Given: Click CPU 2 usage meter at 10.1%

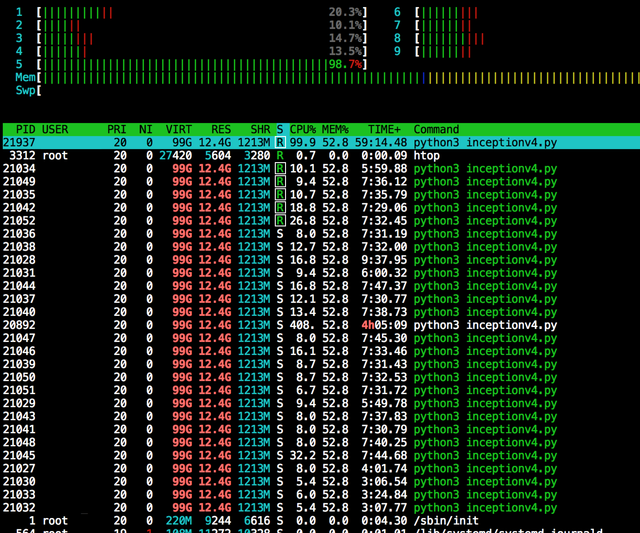Looking at the screenshot, I should click(x=191, y=25).
